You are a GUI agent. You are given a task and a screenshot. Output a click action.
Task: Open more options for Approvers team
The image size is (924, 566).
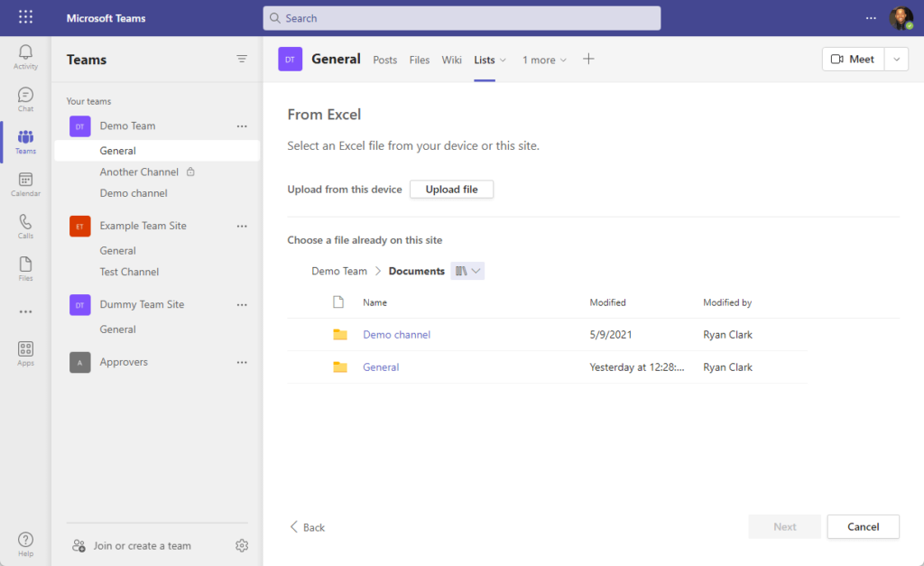tap(242, 362)
